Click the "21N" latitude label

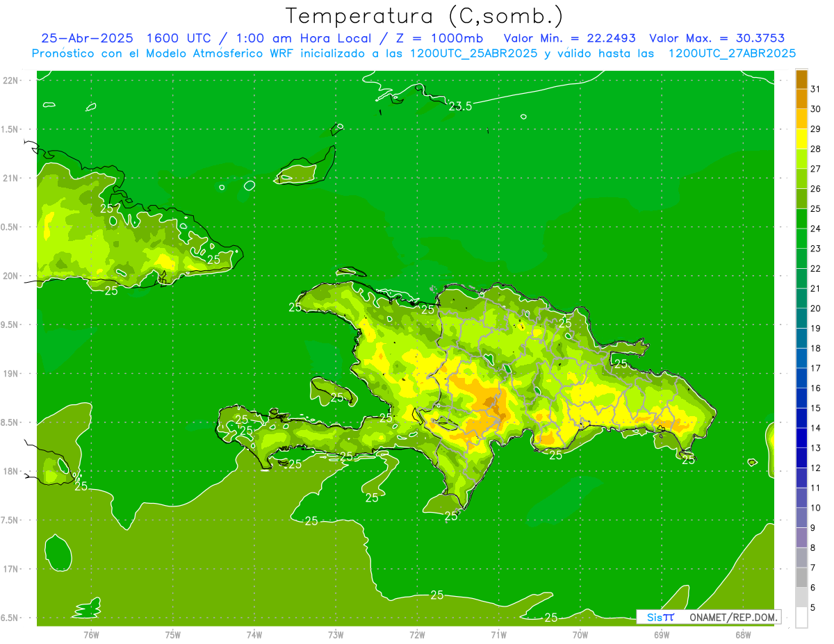[10, 178]
